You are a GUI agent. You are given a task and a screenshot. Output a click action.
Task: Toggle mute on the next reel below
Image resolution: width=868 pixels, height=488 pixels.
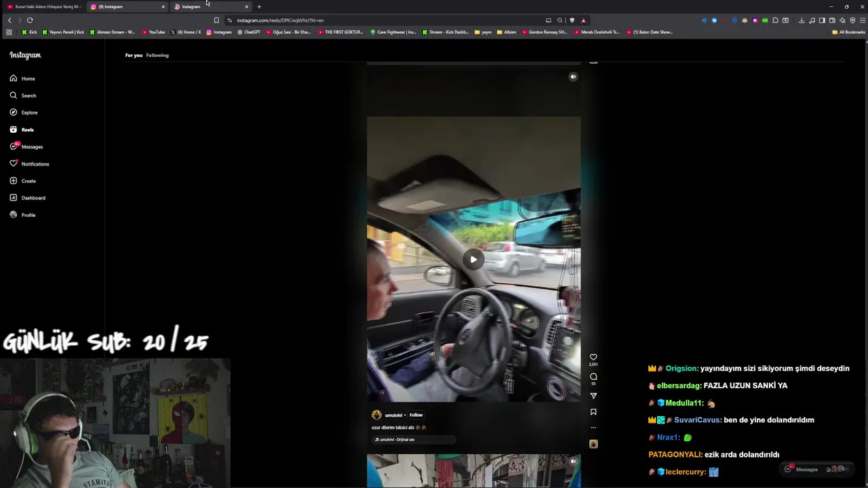point(573,462)
